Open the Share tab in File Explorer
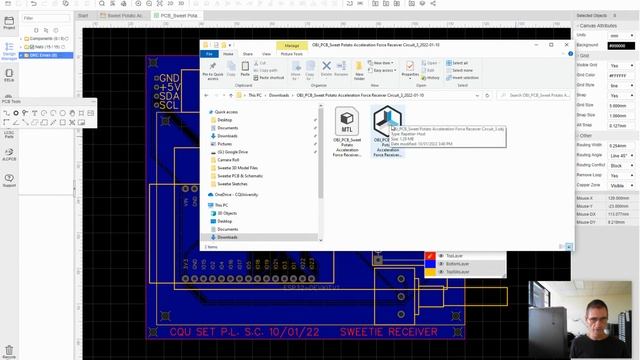640x360 pixels. (247, 54)
